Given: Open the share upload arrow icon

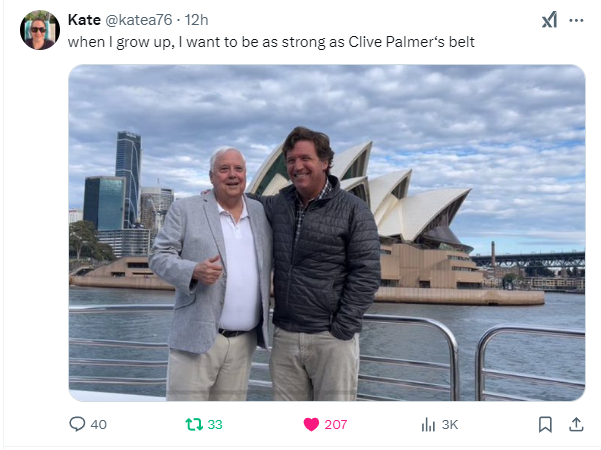Looking at the screenshot, I should tap(576, 424).
